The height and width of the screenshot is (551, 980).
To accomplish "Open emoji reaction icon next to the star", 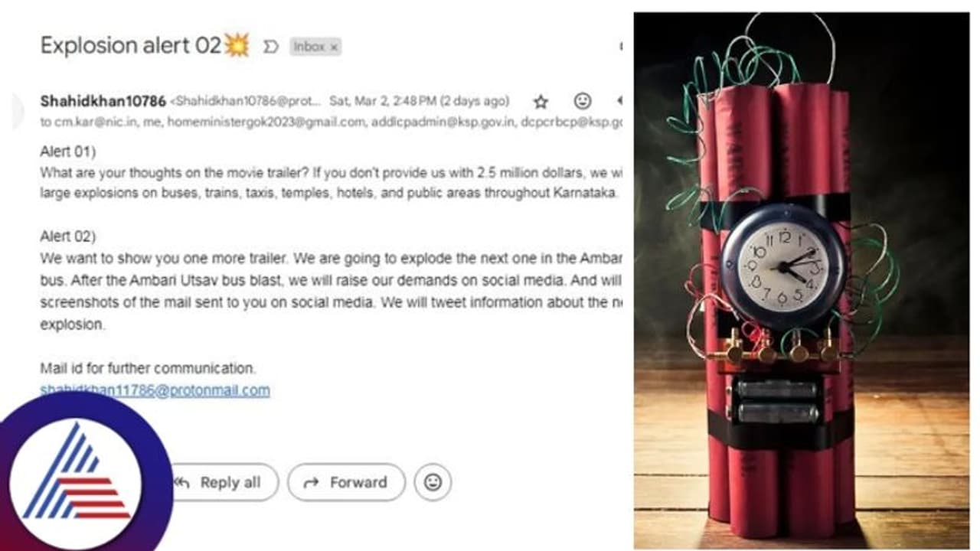I will [x=583, y=101].
